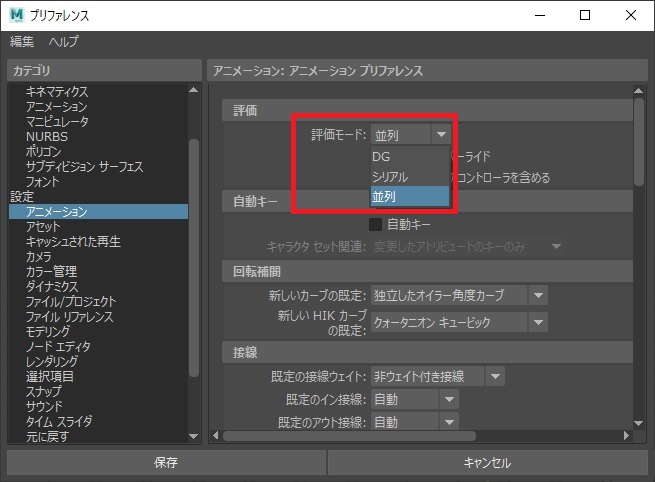
Task: Select フォント category
Action: pos(43,182)
